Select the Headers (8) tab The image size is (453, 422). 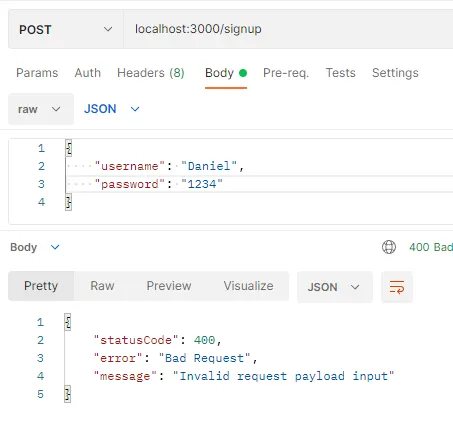pyautogui.click(x=151, y=73)
